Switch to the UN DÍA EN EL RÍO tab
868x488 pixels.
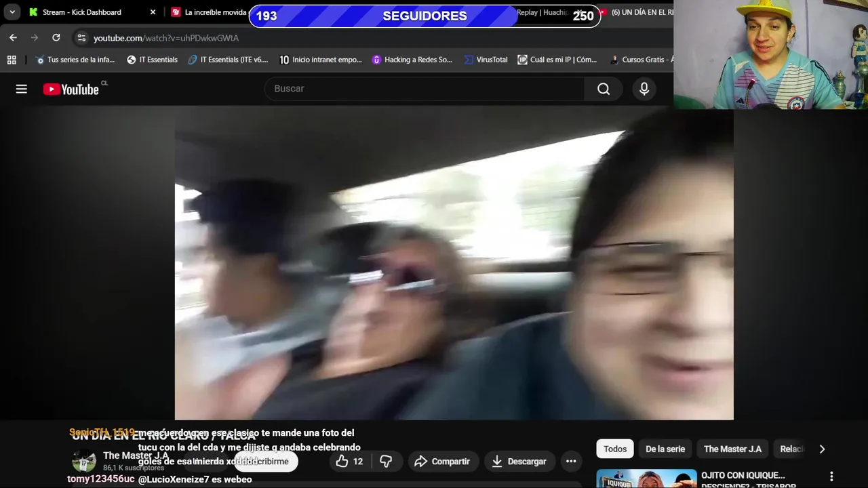click(637, 12)
